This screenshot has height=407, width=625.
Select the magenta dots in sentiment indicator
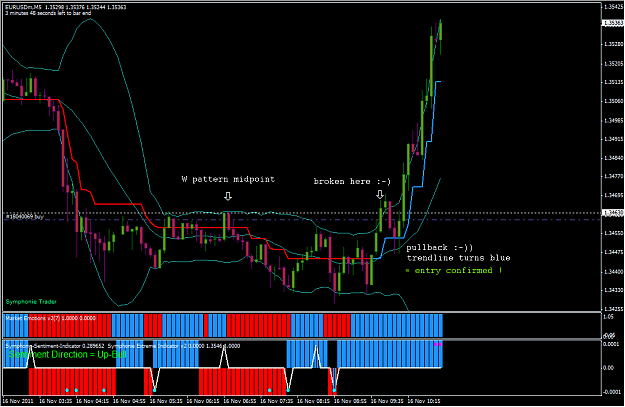pos(438,344)
